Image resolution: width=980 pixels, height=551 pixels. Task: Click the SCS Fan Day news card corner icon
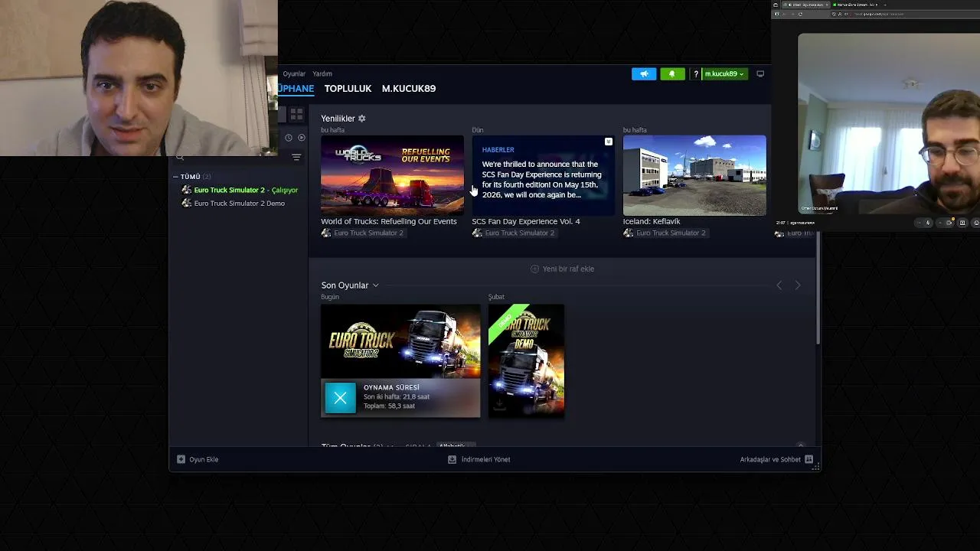tap(609, 142)
